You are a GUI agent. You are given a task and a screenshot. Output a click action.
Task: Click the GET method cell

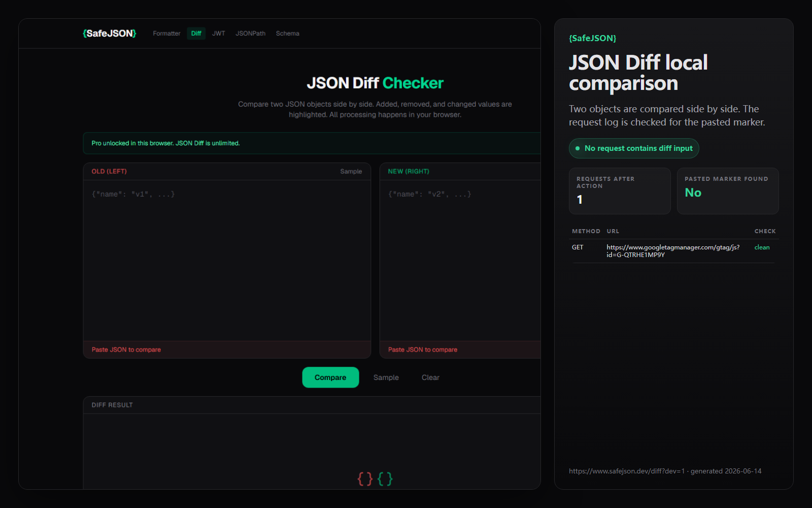coord(578,247)
